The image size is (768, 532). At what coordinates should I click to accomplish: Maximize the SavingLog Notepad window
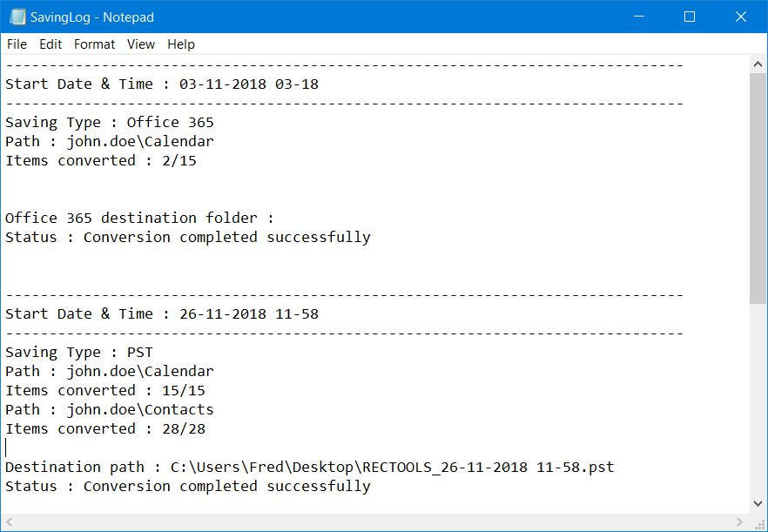coord(689,17)
